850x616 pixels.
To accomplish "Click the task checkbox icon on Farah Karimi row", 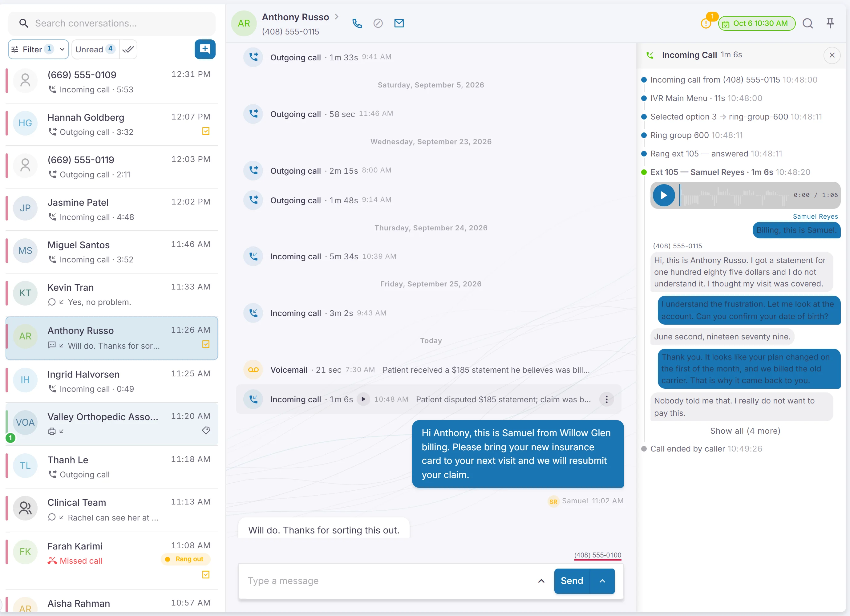I will point(206,574).
